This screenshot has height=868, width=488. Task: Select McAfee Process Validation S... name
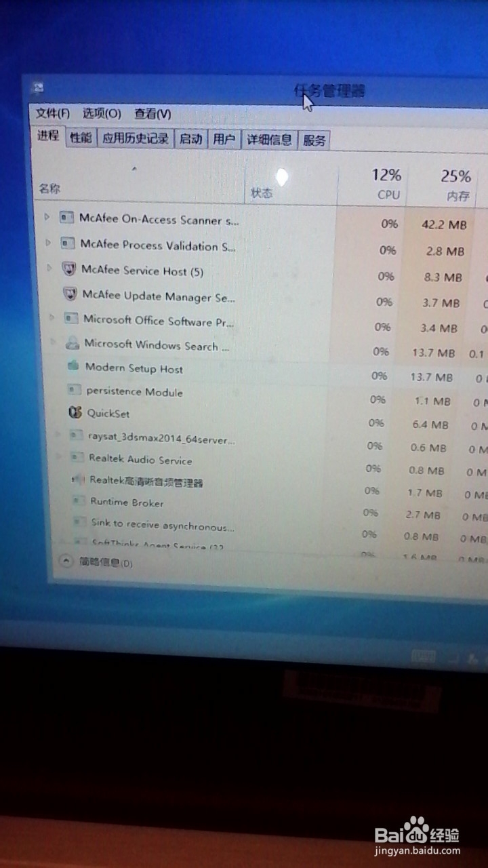pyautogui.click(x=159, y=245)
